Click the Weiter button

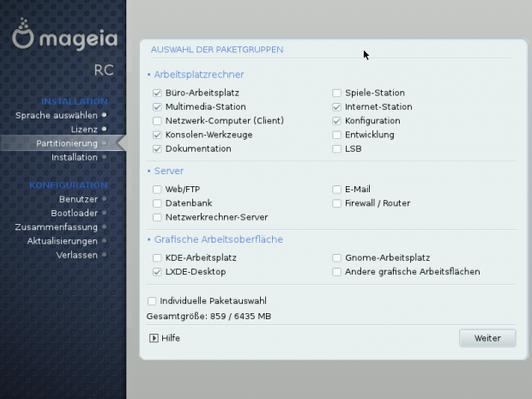click(487, 338)
